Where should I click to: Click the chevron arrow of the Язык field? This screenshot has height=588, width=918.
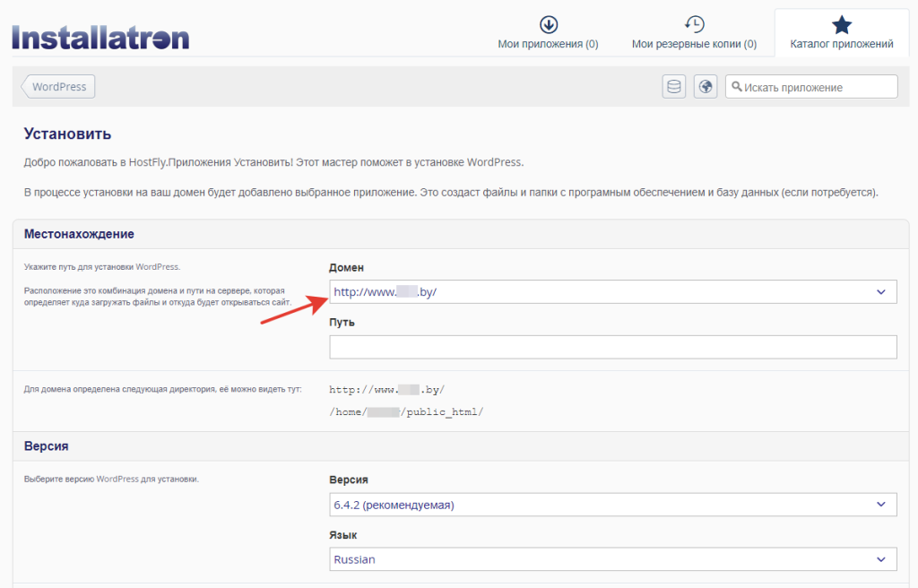pyautogui.click(x=880, y=559)
